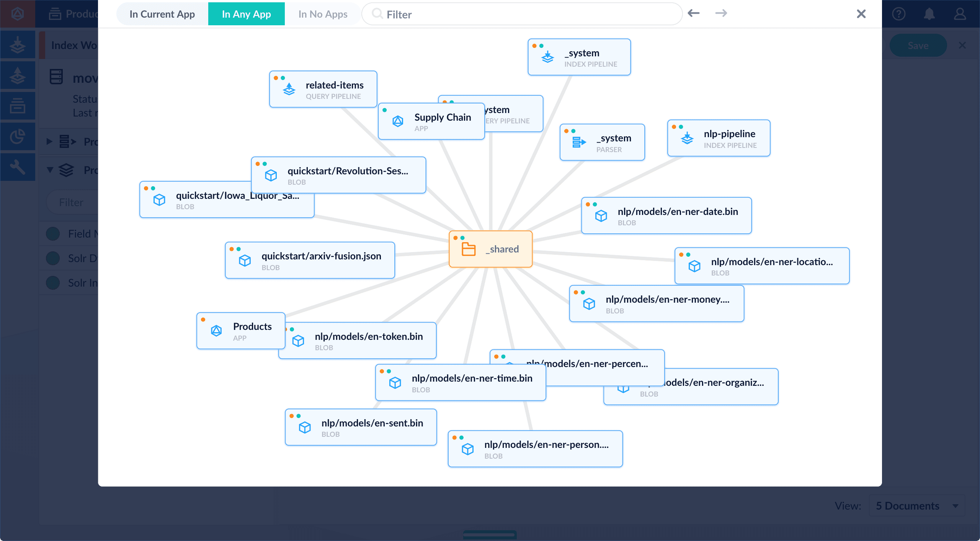Open the Help question mark icon
Image resolution: width=980 pixels, height=541 pixels.
point(898,14)
